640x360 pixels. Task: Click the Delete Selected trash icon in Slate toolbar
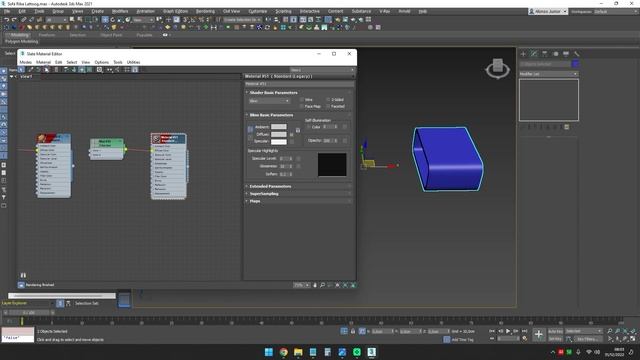56,70
